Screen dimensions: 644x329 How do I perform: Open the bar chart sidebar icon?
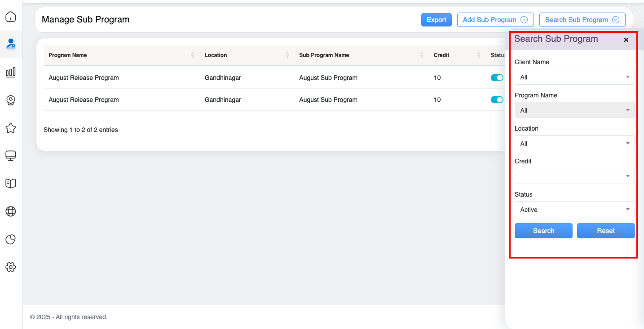coord(11,72)
